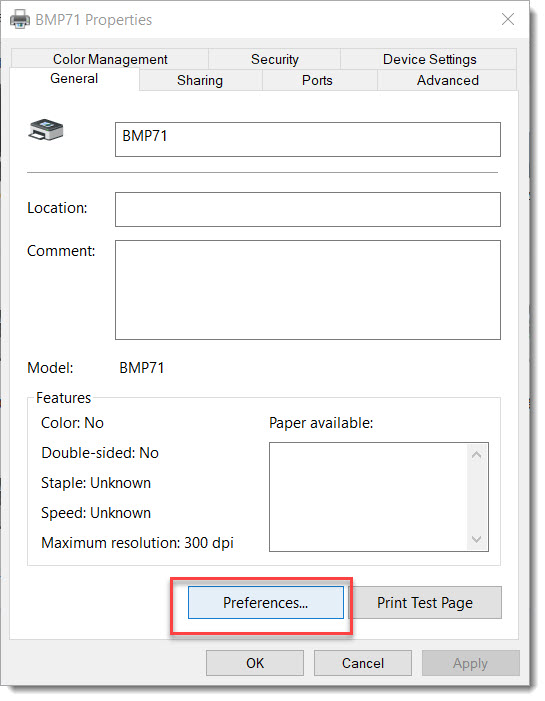The height and width of the screenshot is (701, 545).
Task: Select the General tab
Action: 74,79
